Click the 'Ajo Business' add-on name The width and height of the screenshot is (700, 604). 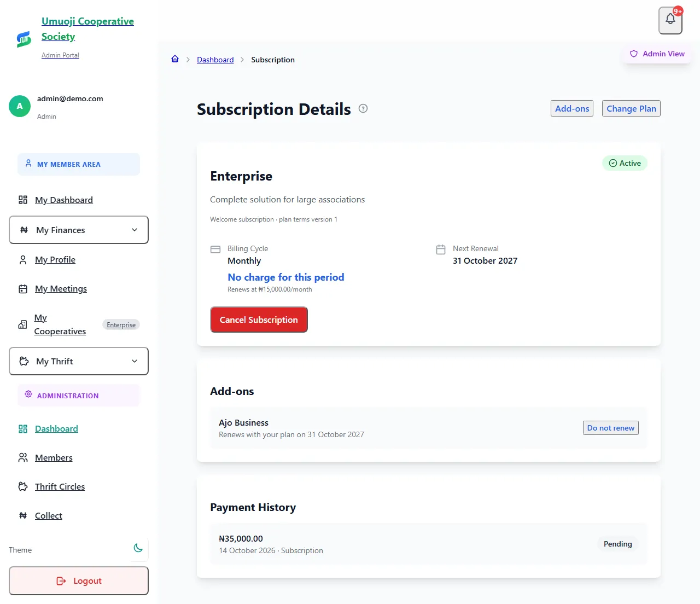[243, 423]
